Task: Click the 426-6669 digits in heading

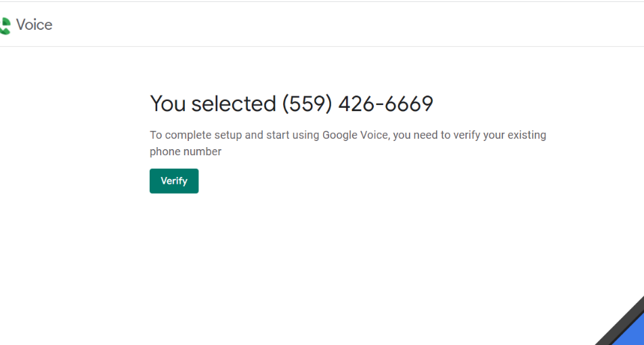Action: point(385,104)
